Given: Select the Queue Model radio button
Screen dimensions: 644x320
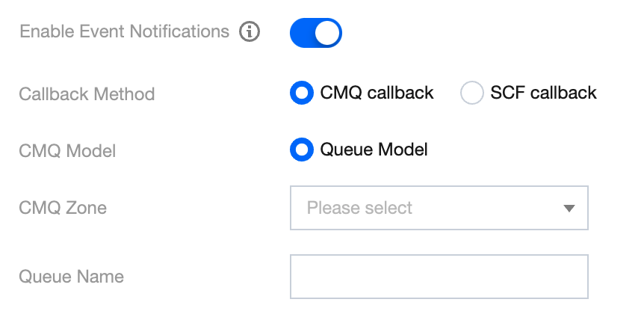Looking at the screenshot, I should [301, 150].
